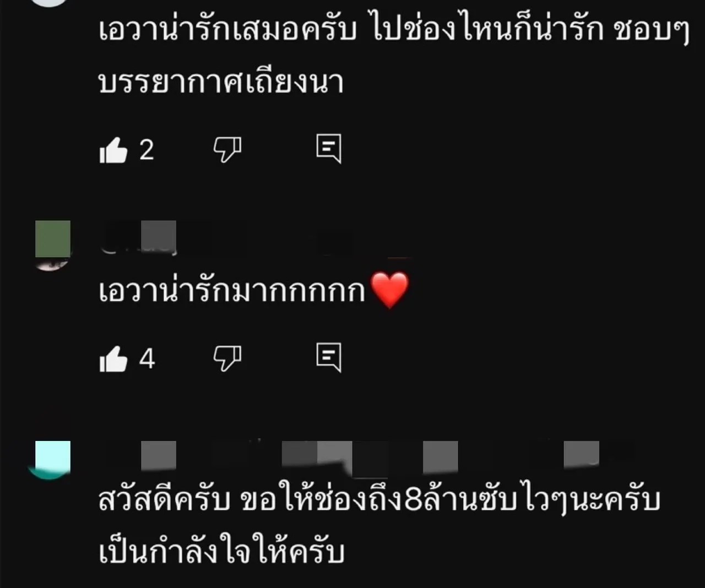Open blurred username above สวัสดีครับ comment
This screenshot has height=588, width=705.
(364, 458)
